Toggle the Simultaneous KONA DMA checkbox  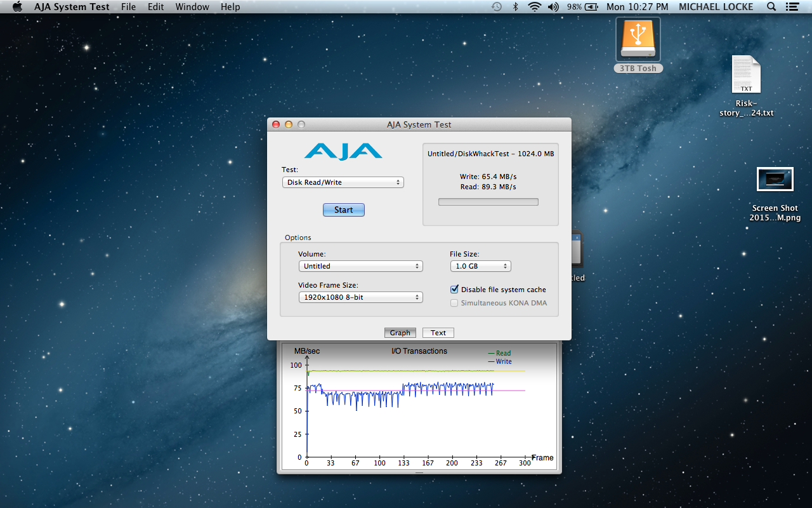tap(454, 303)
